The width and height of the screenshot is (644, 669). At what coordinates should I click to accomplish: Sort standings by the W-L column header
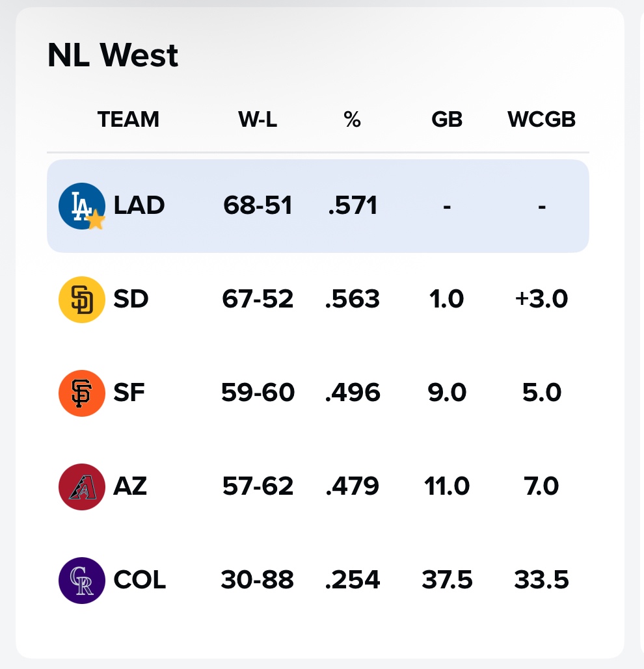(x=258, y=120)
